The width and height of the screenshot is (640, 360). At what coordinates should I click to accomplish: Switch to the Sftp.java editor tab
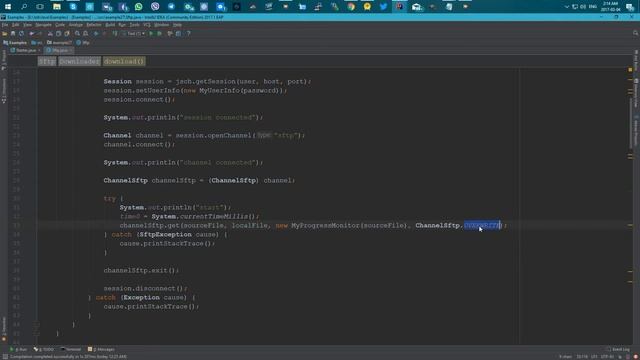point(59,50)
